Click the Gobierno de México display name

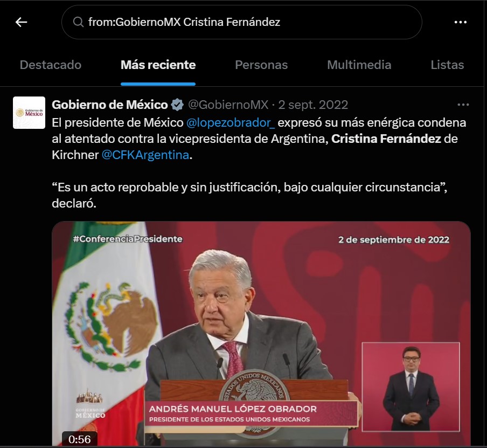pos(110,105)
